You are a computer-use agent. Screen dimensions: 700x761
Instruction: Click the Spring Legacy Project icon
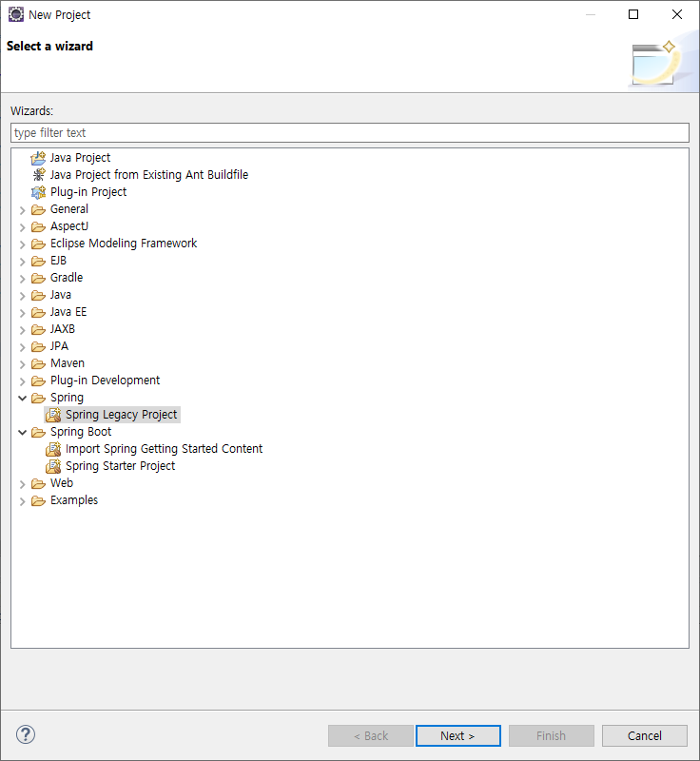[x=53, y=415]
